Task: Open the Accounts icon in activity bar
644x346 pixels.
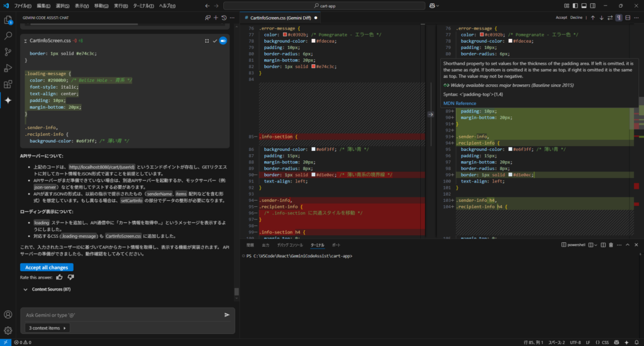Action: (x=8, y=315)
